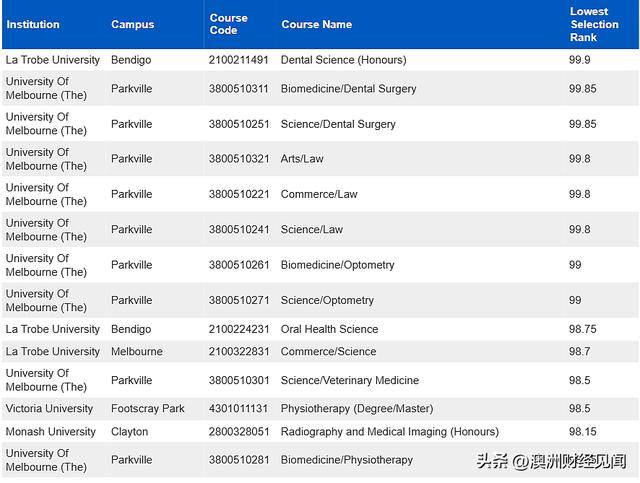Click the Campus column header

(133, 24)
